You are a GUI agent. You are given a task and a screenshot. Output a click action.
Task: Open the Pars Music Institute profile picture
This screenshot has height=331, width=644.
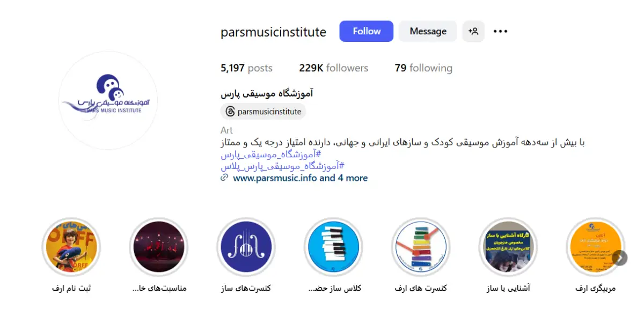pyautogui.click(x=108, y=100)
